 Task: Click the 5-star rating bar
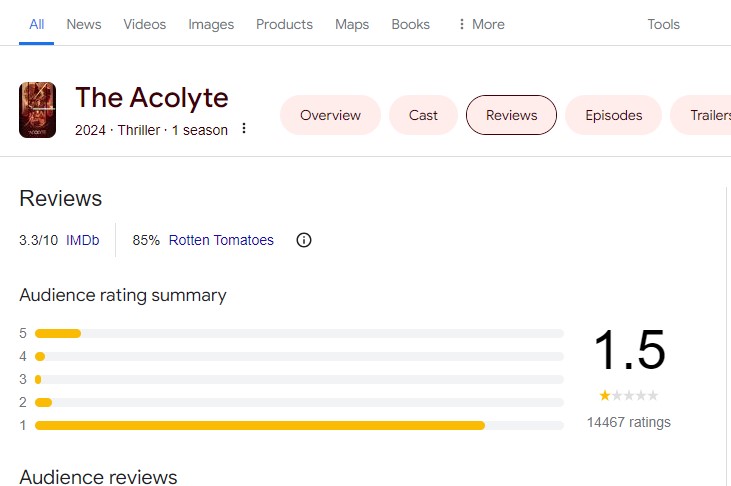(x=299, y=333)
